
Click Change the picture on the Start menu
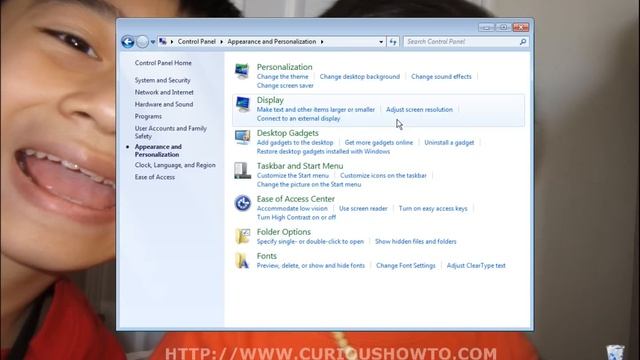(x=309, y=184)
